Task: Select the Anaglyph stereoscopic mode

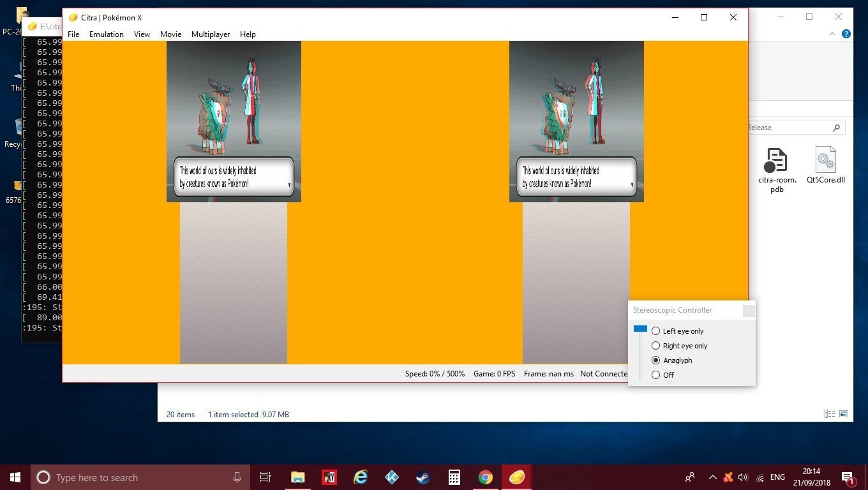Action: click(672, 360)
